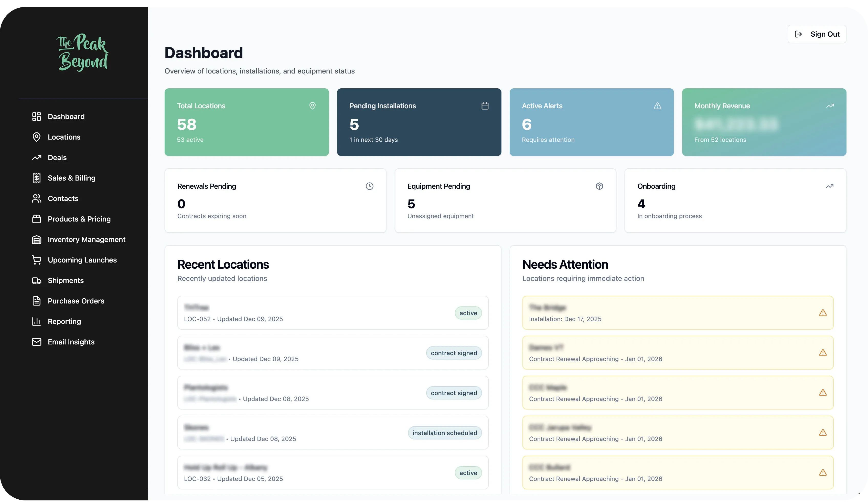Click the alert triangle on Active Alerts card
868x504 pixels.
click(x=657, y=106)
